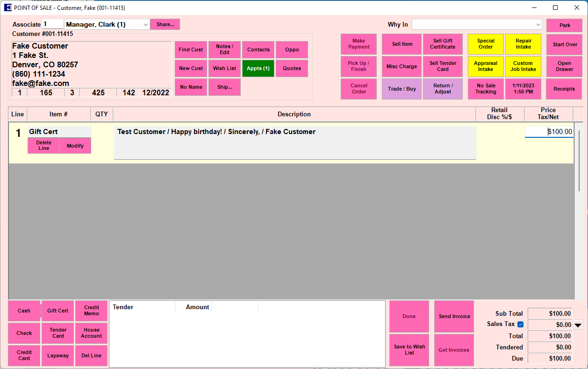Click the Associate number input field
The width and height of the screenshot is (588, 369).
(x=52, y=24)
